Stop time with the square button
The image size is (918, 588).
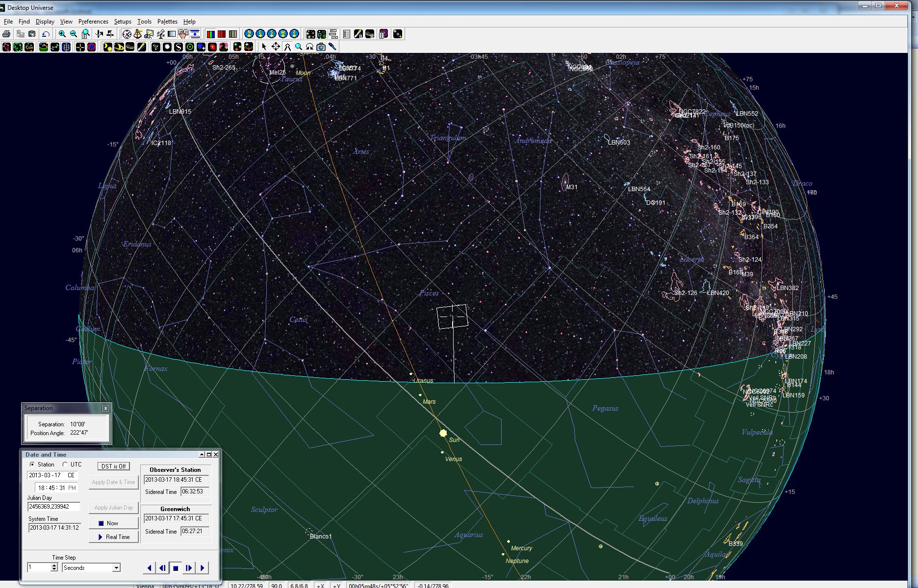click(x=176, y=568)
